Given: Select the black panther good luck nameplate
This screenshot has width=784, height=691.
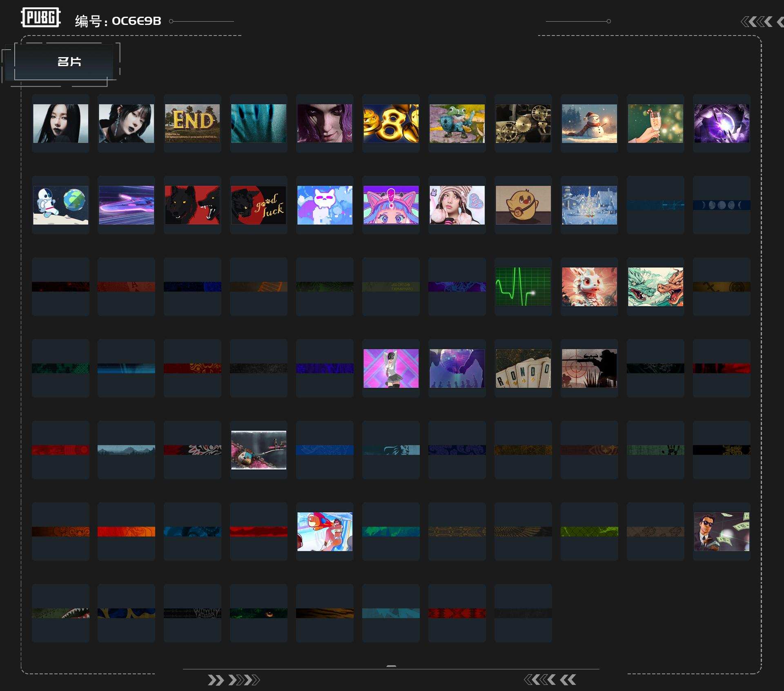Looking at the screenshot, I should 258,205.
